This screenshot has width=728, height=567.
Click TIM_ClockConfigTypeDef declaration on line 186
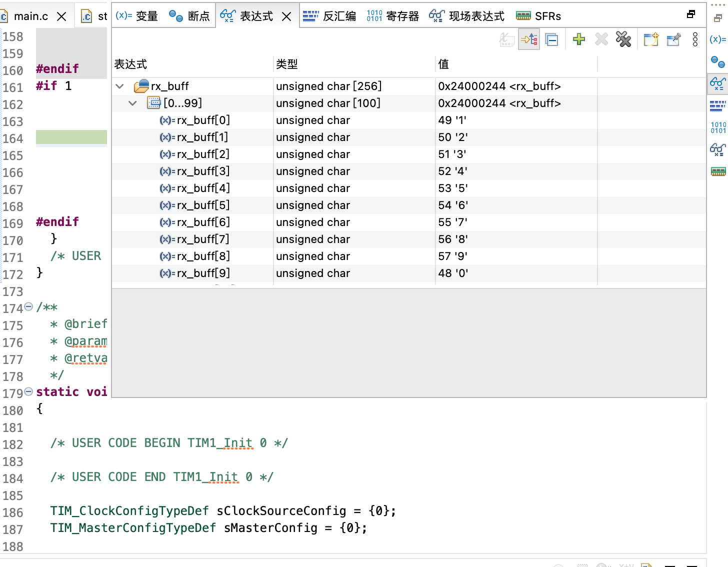(223, 510)
